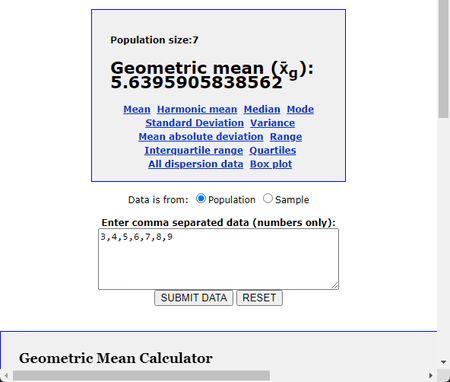Open the Mean link
The height and width of the screenshot is (382, 450).
(x=137, y=109)
